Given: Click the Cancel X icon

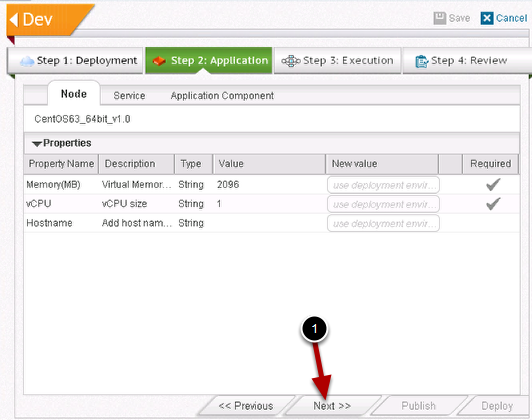Looking at the screenshot, I should tap(487, 18).
